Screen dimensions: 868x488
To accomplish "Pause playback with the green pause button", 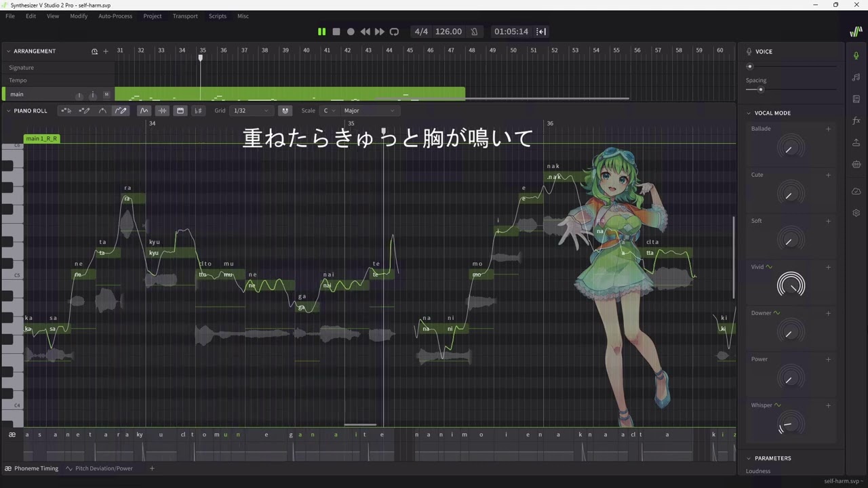I will click(321, 32).
